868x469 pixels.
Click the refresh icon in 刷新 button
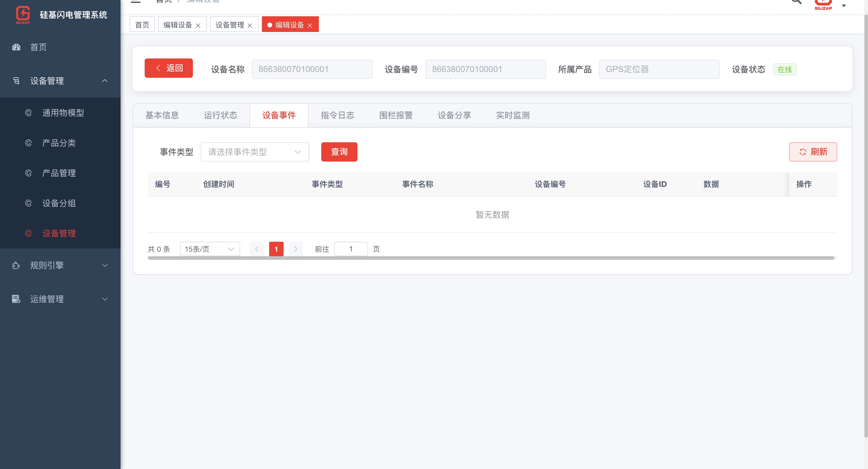tap(803, 152)
